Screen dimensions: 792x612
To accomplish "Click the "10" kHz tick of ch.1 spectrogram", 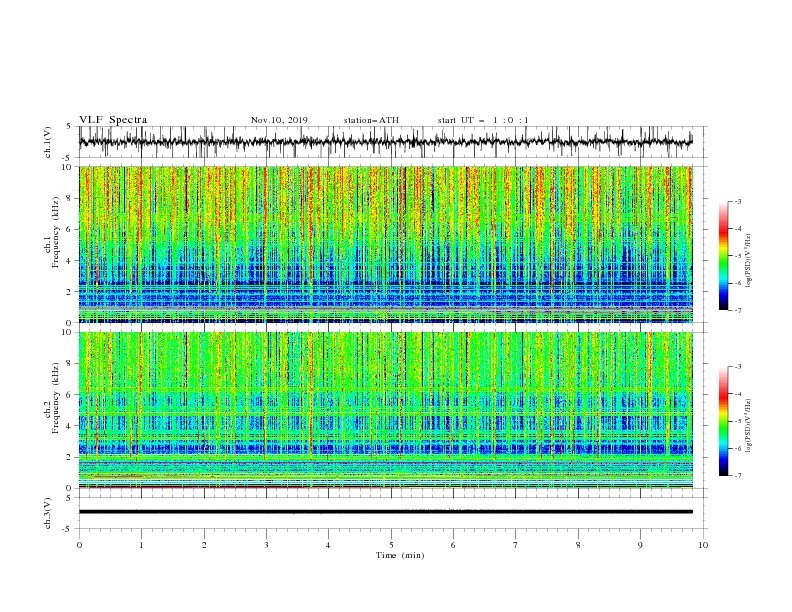I will (67, 167).
